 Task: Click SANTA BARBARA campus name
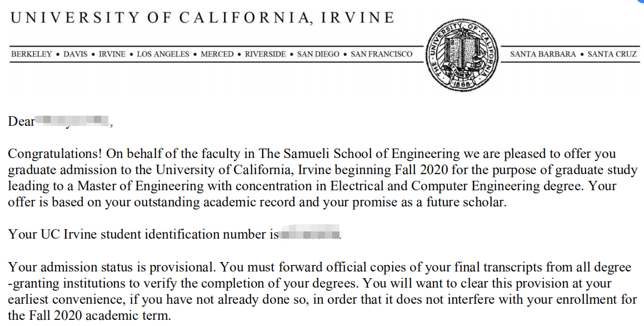(543, 55)
